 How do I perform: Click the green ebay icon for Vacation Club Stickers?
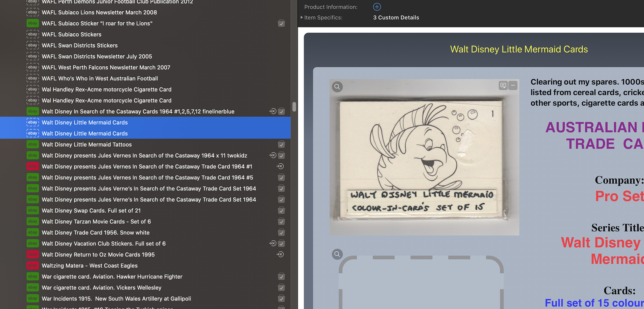pyautogui.click(x=32, y=244)
